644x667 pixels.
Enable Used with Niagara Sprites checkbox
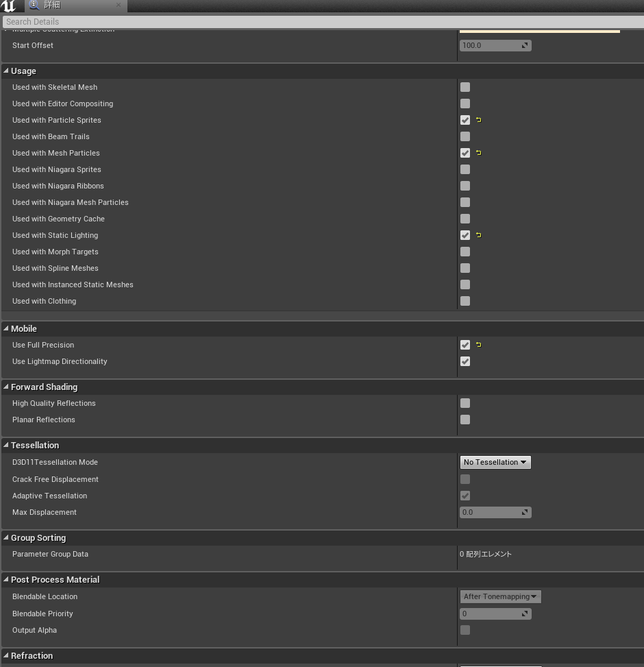(x=465, y=169)
